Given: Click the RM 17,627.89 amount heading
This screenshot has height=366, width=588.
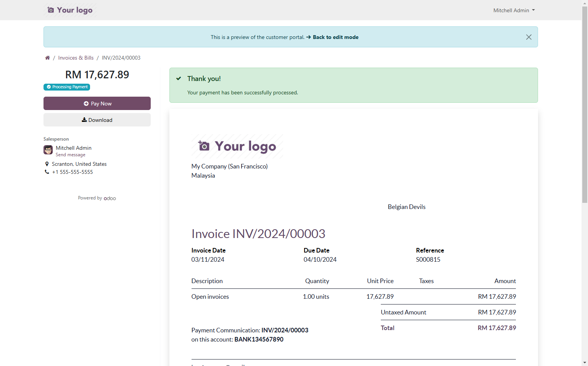Looking at the screenshot, I should [97, 74].
